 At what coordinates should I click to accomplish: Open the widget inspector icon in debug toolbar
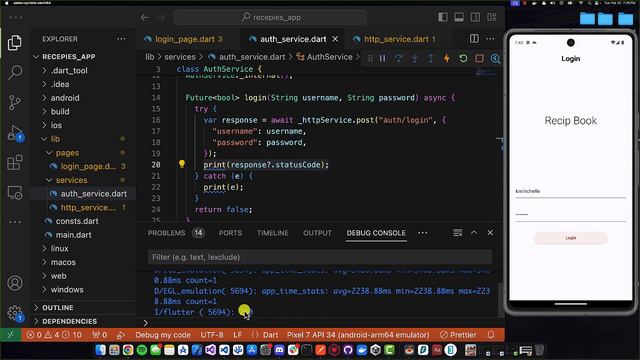click(x=495, y=58)
